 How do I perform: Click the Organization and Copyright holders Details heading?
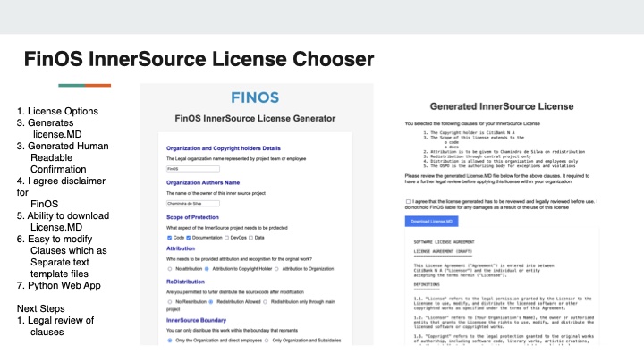pyautogui.click(x=223, y=148)
